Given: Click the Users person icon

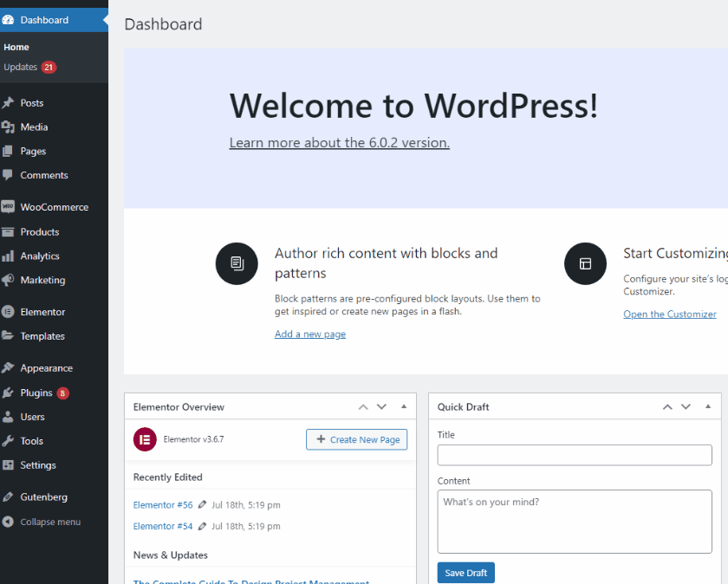Looking at the screenshot, I should coord(8,417).
